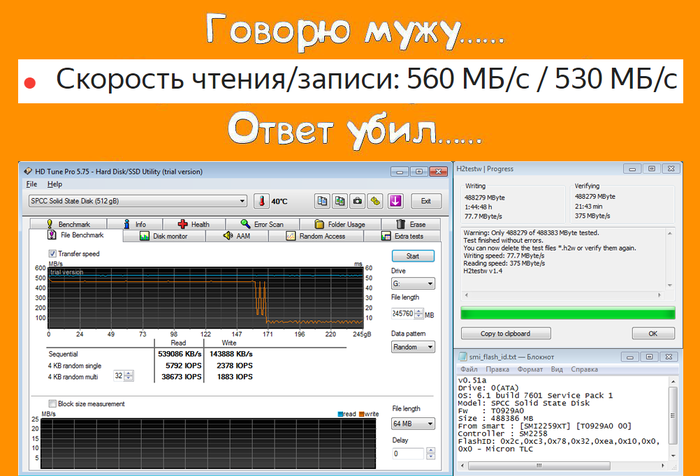Open the Help menu in HD Tune

[x=54, y=184]
